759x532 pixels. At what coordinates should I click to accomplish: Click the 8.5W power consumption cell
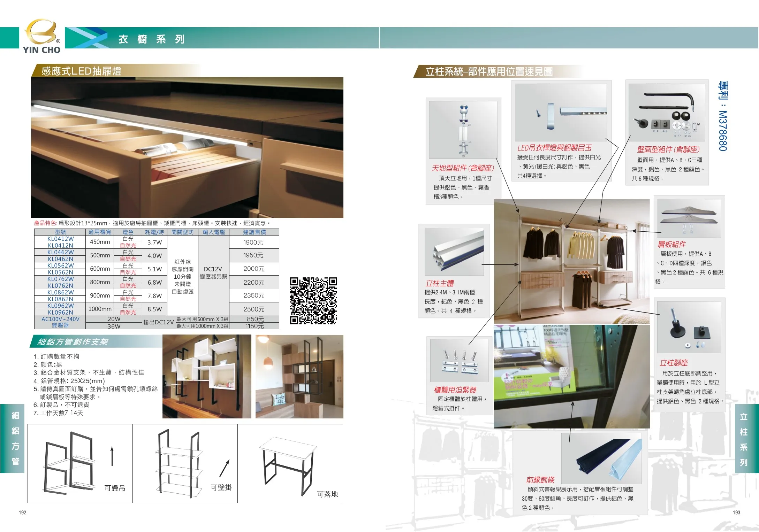point(155,309)
